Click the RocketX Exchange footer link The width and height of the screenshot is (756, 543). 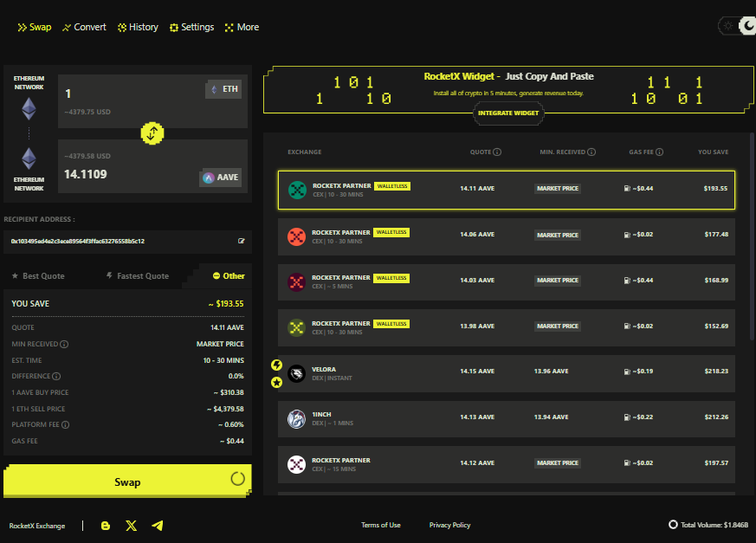click(x=37, y=527)
